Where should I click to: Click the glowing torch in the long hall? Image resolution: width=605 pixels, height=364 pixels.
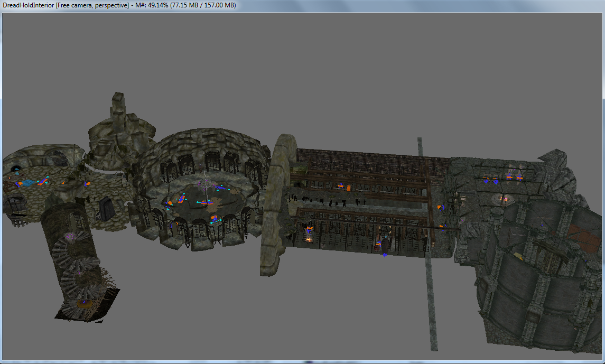[x=309, y=239]
